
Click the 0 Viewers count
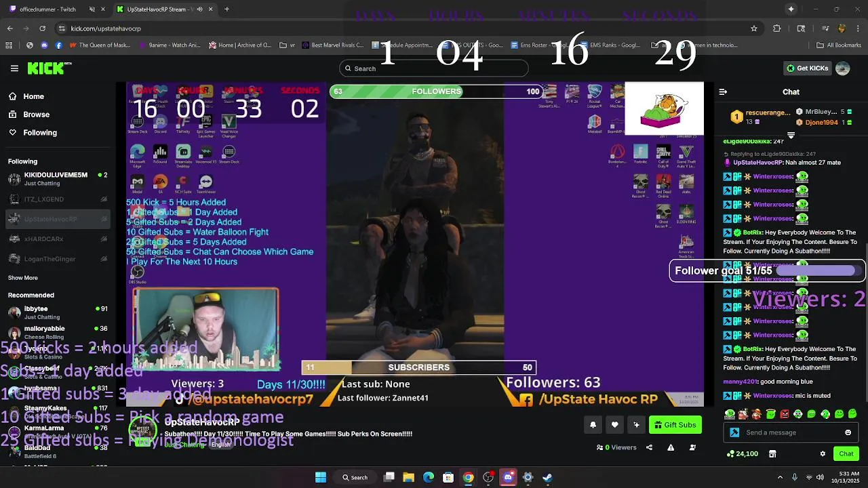click(616, 447)
